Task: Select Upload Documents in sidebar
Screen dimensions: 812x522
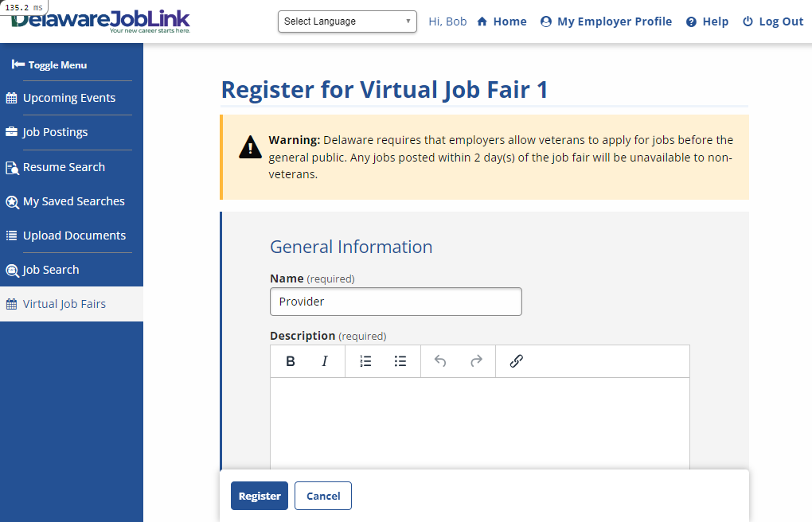Action: (x=74, y=236)
